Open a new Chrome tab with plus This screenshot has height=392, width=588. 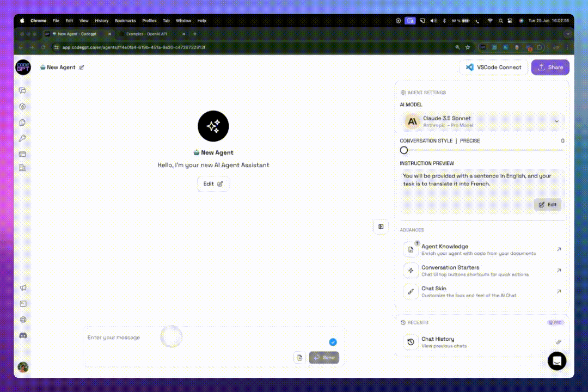[195, 34]
